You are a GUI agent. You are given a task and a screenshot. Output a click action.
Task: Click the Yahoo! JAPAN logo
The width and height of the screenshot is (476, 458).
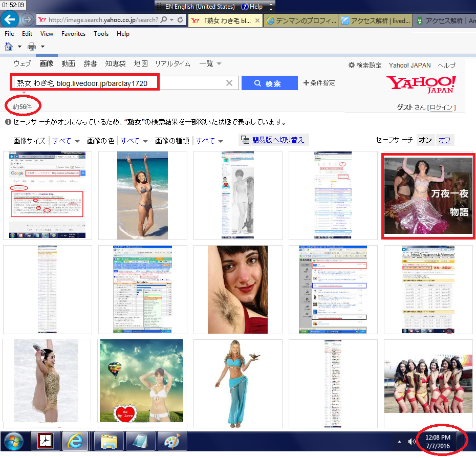(421, 84)
